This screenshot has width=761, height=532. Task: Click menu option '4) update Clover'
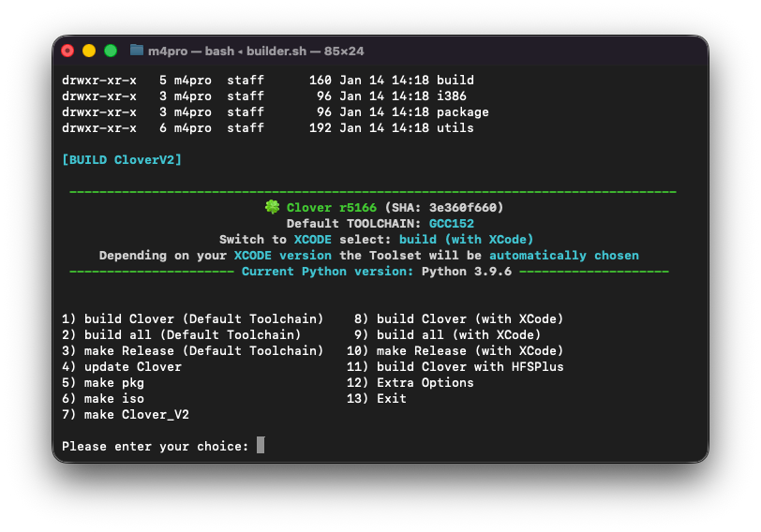(x=122, y=367)
